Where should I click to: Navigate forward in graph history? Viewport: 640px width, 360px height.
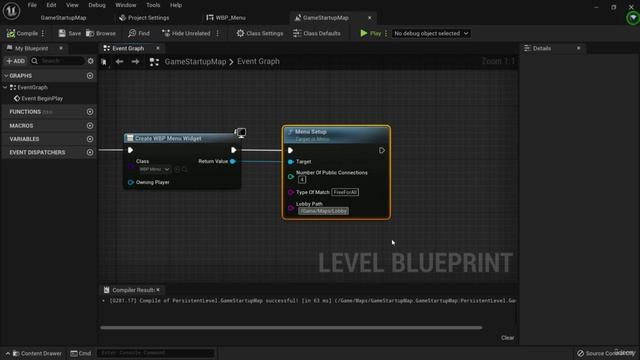pos(135,62)
